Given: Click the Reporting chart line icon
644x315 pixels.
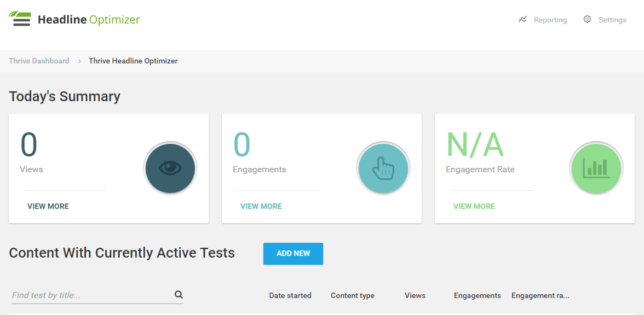Looking at the screenshot, I should coord(522,20).
